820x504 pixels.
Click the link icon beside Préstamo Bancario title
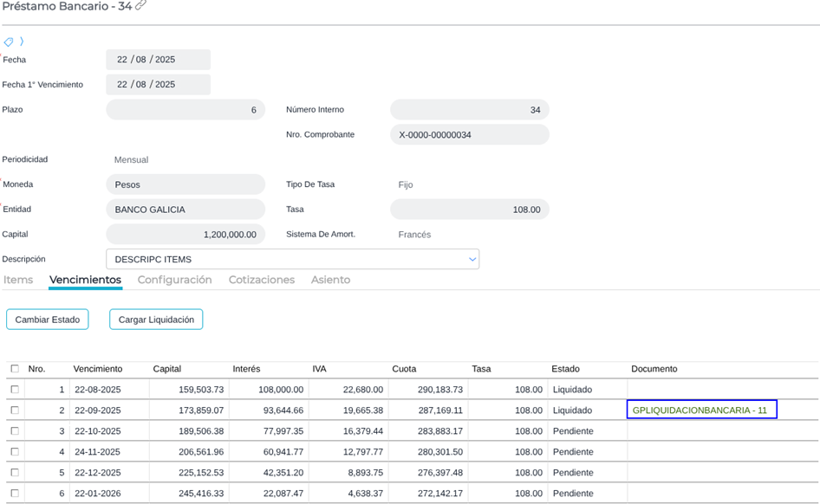[x=141, y=6]
